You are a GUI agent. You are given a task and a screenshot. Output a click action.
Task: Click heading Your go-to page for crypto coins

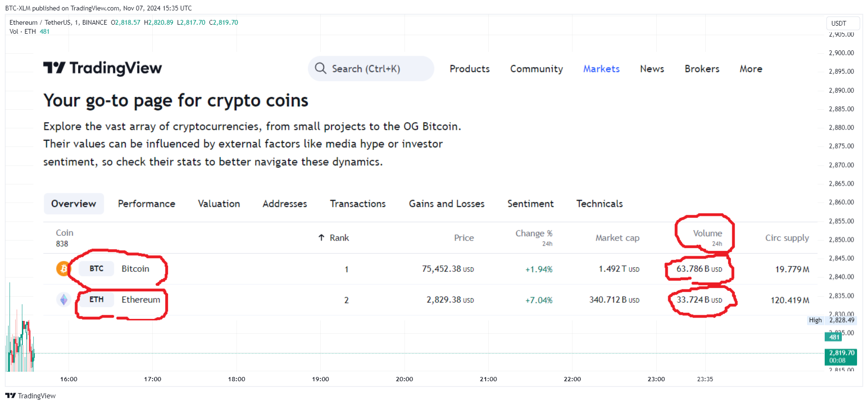click(x=176, y=101)
